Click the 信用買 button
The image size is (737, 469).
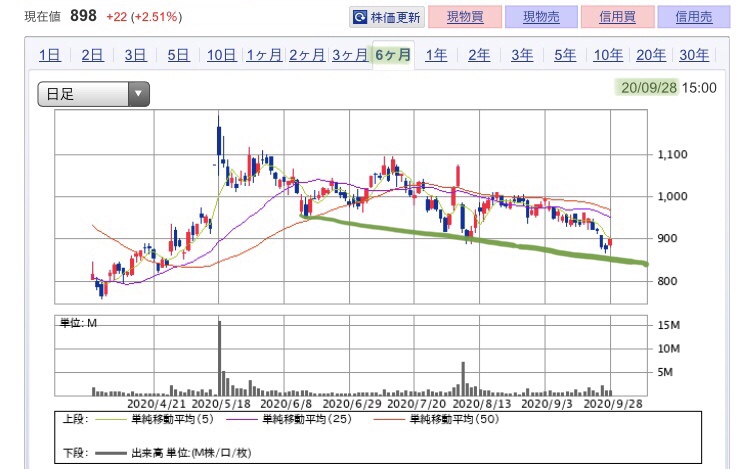click(x=617, y=17)
